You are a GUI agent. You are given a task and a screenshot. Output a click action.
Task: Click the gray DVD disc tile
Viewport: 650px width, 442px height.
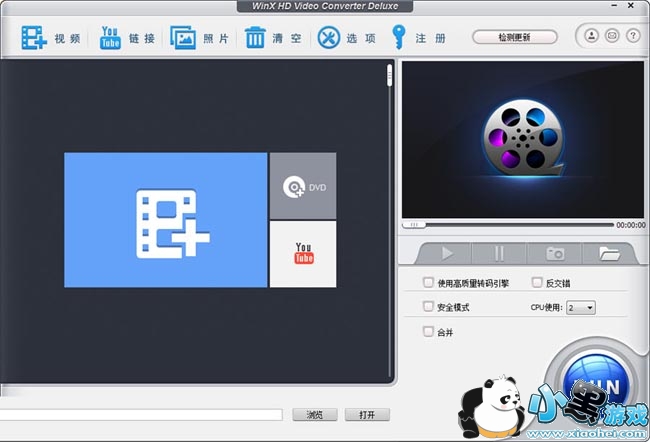tap(302, 186)
